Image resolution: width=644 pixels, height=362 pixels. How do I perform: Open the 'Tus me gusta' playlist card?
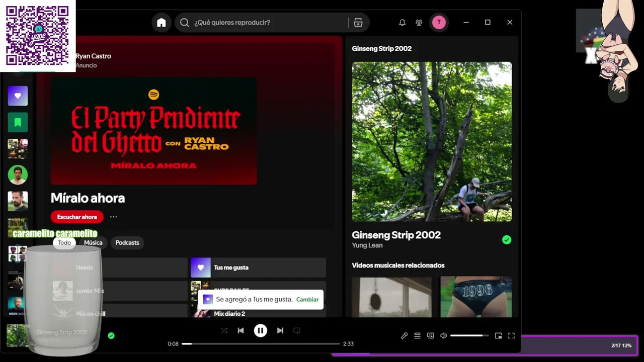[x=258, y=267]
